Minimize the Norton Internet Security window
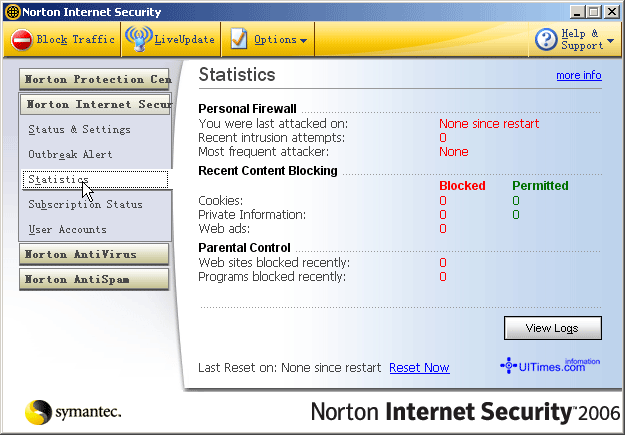Screen dimensions: 625x435 576,12
